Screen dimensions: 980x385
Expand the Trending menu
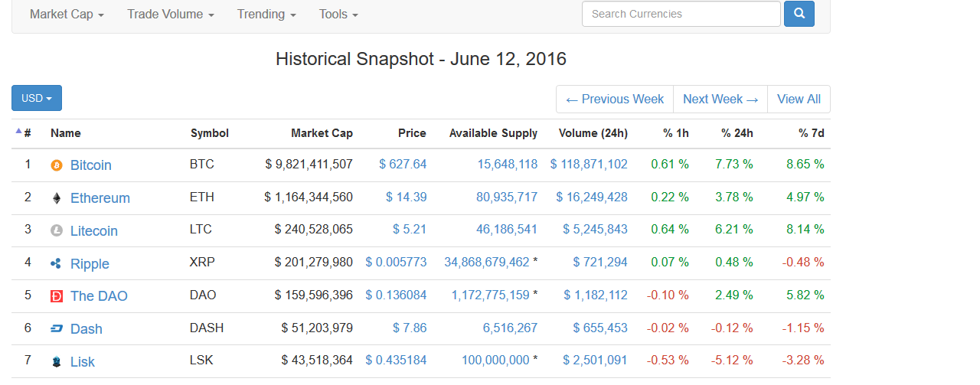coord(266,14)
